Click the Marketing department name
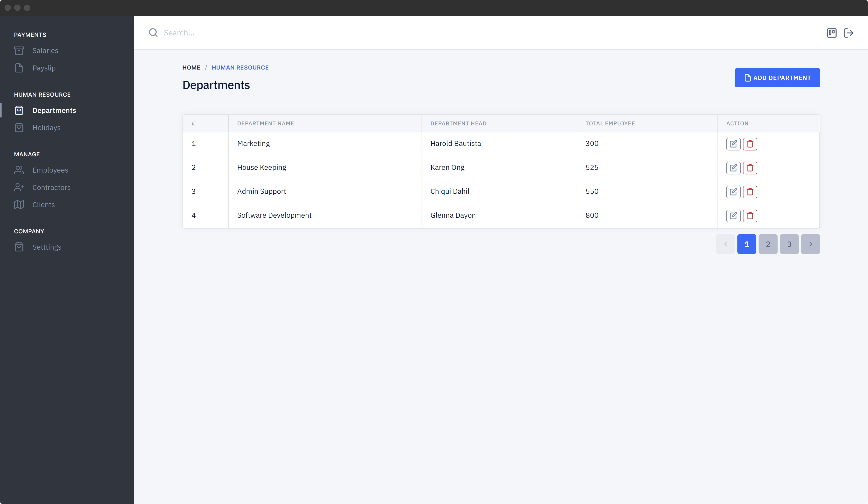Viewport: 868px width, 504px height. [x=253, y=144]
